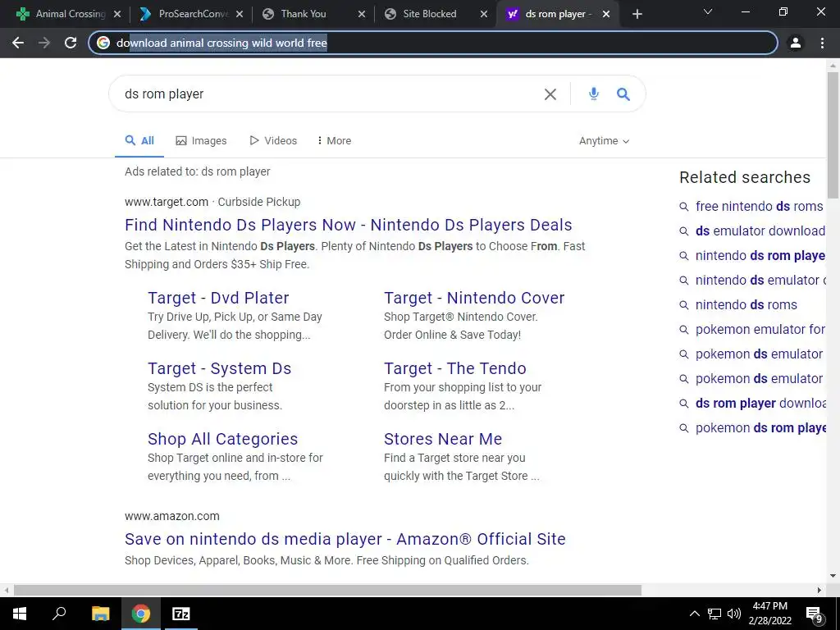Viewport: 840px width, 630px height.
Task: Open a new browser tab
Action: click(x=637, y=14)
